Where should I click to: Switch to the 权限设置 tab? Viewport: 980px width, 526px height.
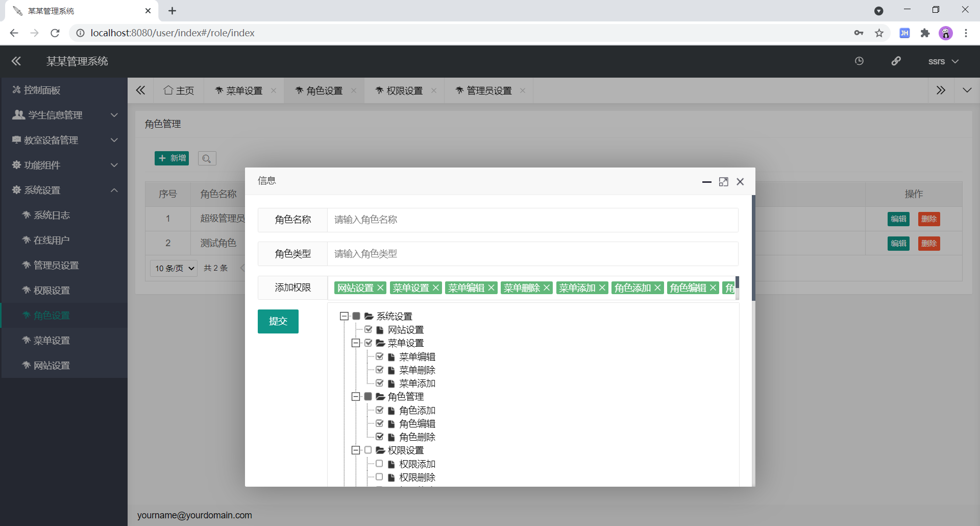pos(405,90)
